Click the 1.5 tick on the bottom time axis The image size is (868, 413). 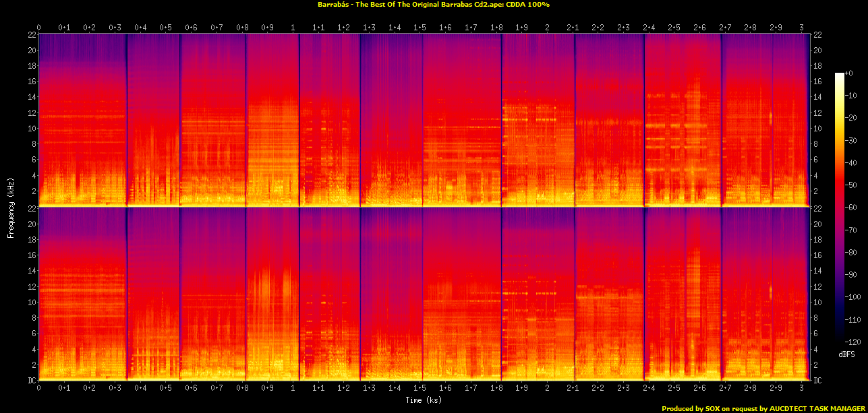419,389
